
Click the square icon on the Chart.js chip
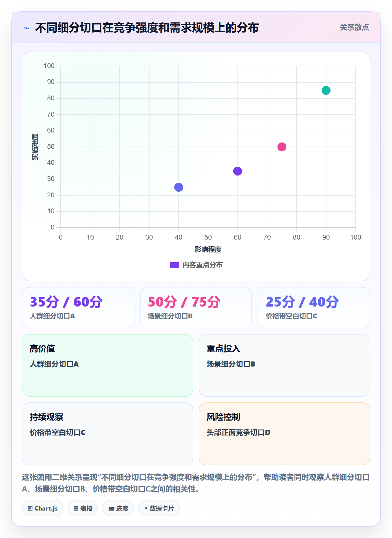[30, 509]
